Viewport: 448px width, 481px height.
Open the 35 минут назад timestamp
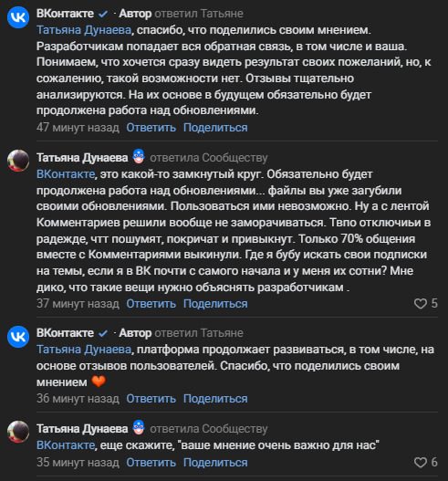coord(78,463)
